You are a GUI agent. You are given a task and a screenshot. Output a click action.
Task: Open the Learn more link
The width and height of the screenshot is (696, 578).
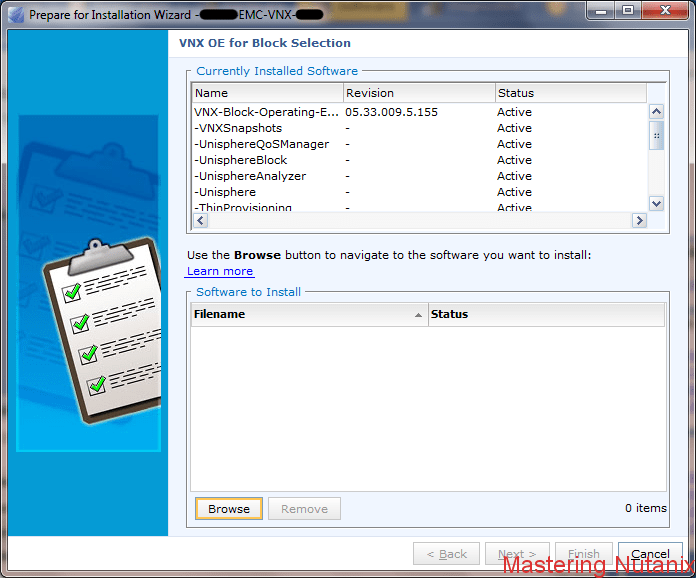pos(220,271)
